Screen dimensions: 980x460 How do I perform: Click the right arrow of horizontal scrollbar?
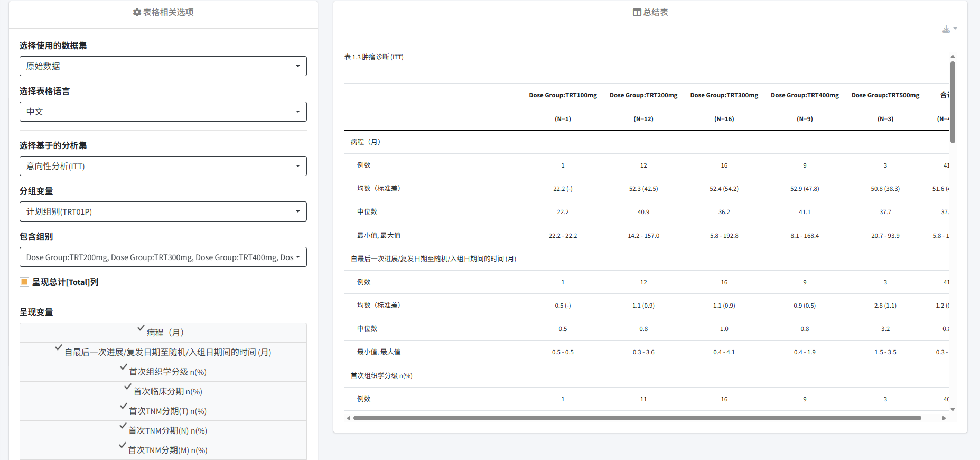coord(944,418)
